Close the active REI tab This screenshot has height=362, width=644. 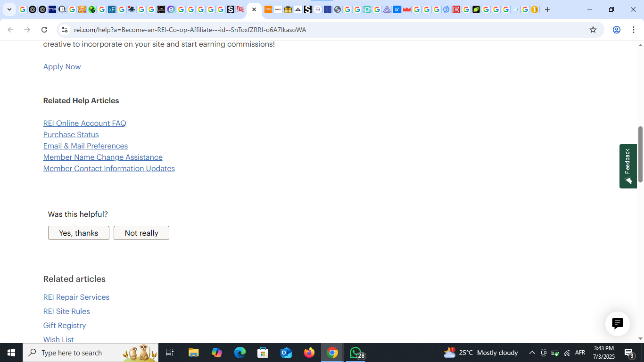254,9
